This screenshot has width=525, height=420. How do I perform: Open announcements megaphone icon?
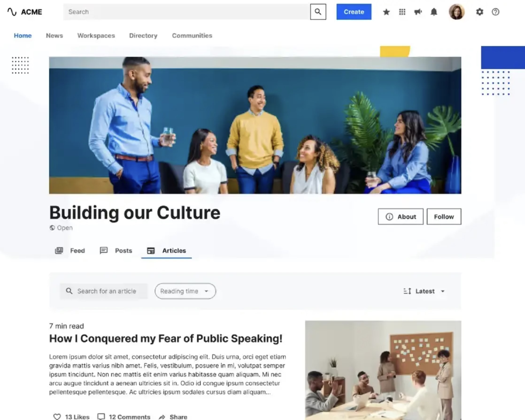[418, 12]
